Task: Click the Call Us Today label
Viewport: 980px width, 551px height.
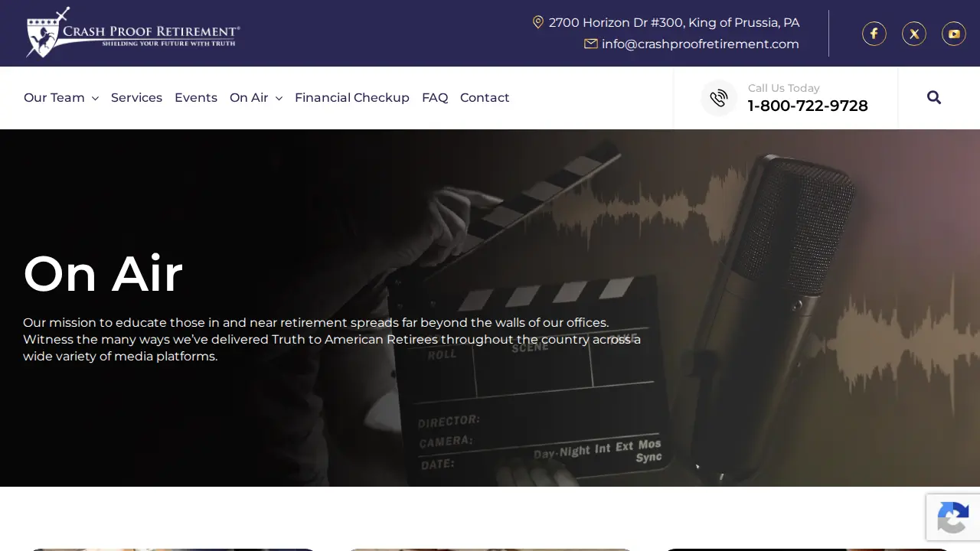Action: [784, 88]
